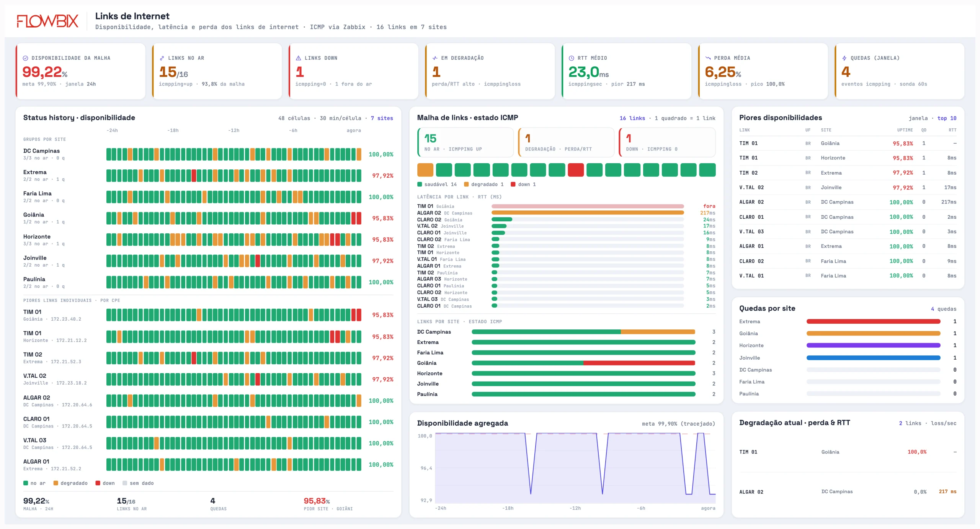Image resolution: width=980 pixels, height=529 pixels.
Task: Select the '1 Degradação · Perda/RTT' card
Action: tap(566, 142)
